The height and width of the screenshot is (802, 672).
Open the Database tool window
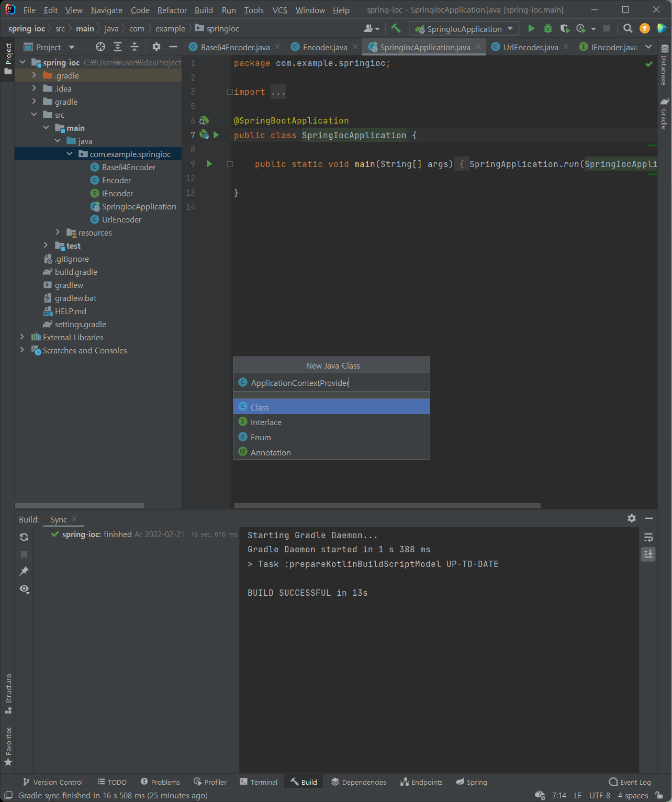[665, 65]
